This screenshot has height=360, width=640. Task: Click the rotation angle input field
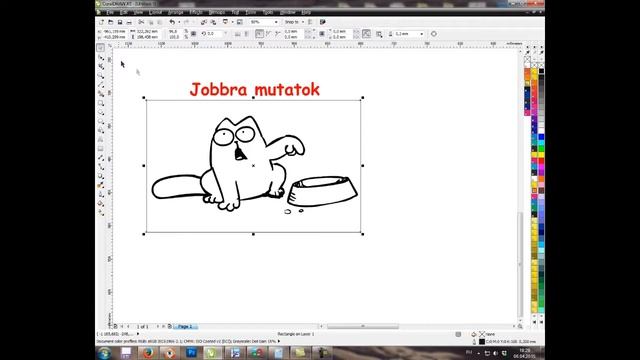(215, 34)
